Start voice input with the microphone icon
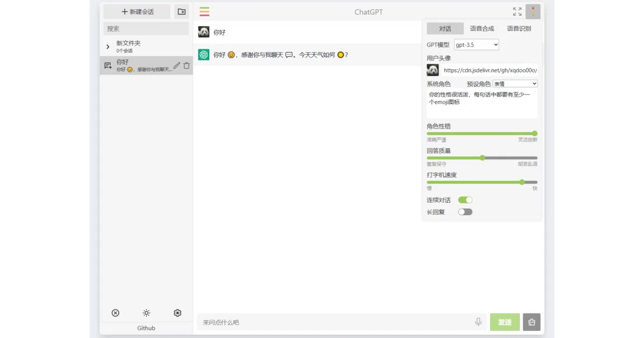Image resolution: width=644 pixels, height=338 pixels. (478, 322)
